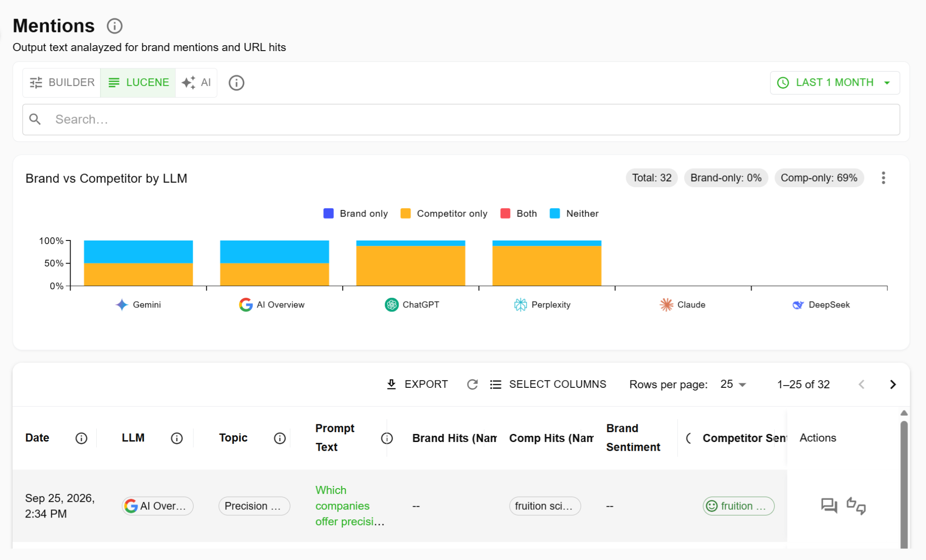Click the Sep 25, 2026 date cell
Viewport: 926px width, 560px height.
pyautogui.click(x=60, y=506)
